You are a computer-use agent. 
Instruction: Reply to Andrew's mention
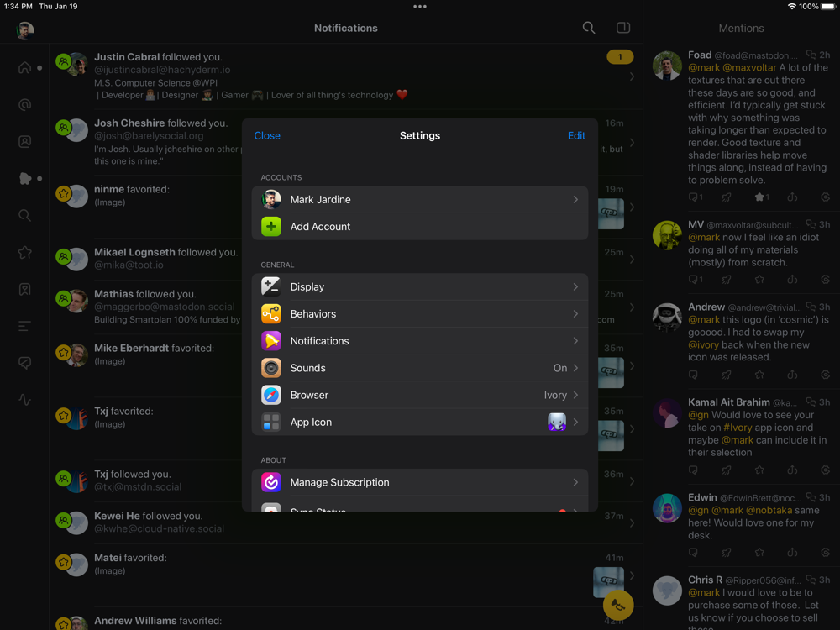click(693, 375)
